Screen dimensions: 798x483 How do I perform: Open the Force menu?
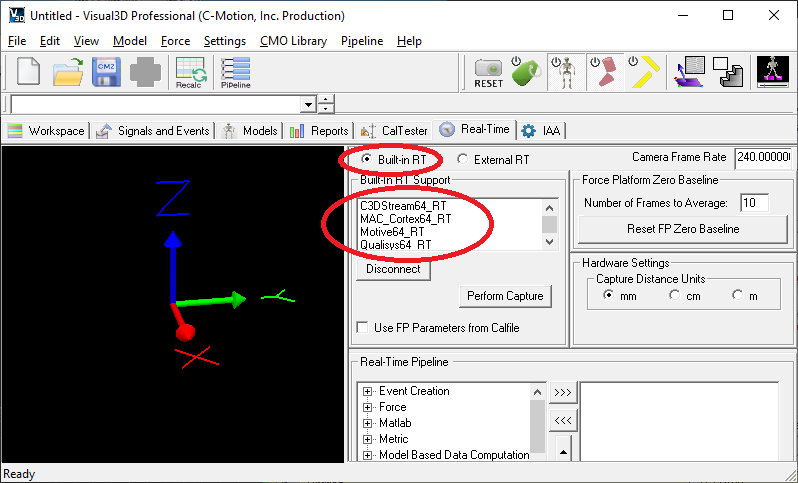175,41
